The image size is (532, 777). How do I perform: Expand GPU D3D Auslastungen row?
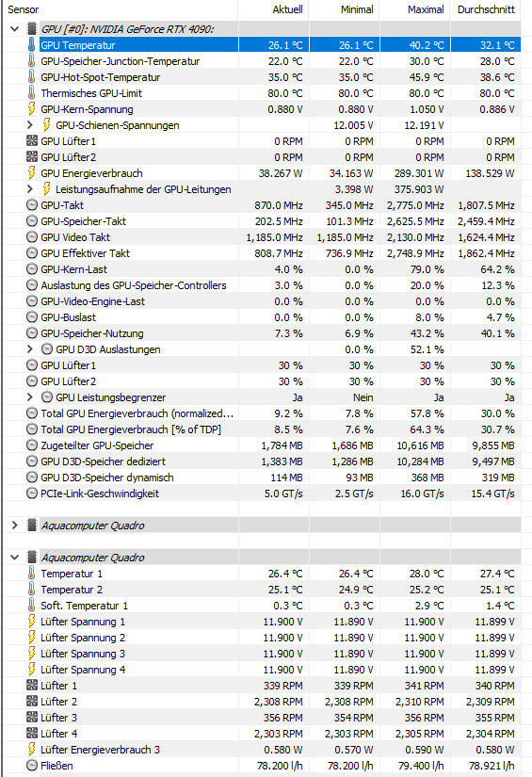point(30,348)
